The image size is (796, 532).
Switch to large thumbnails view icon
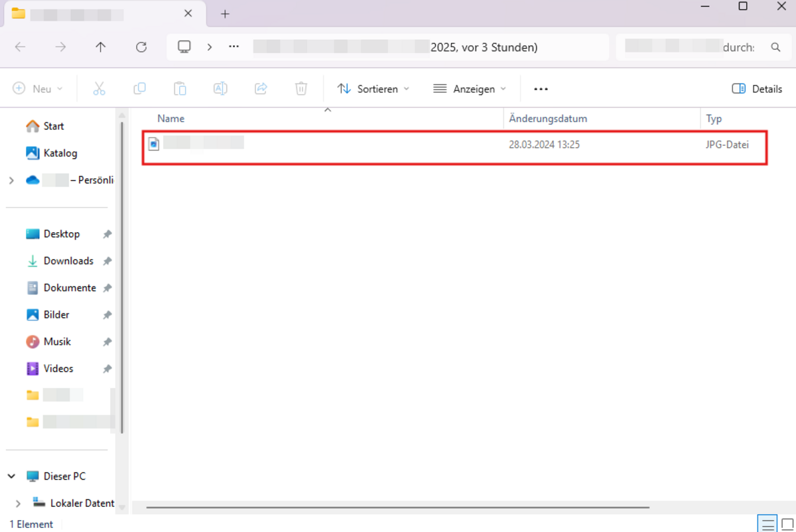point(787,524)
